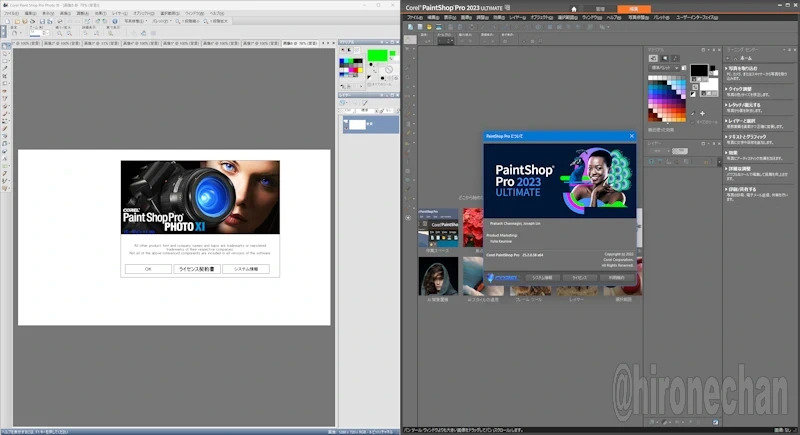Open 標準パレット dropdown in 2023 materials panel
800x435 pixels.
pos(664,68)
